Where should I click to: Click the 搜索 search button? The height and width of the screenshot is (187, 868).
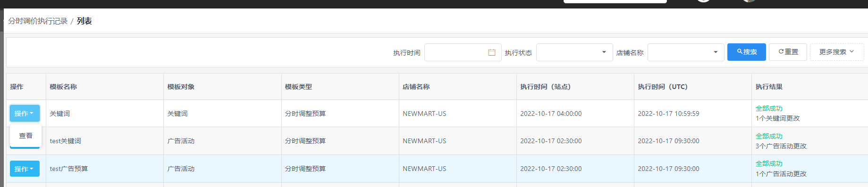tap(746, 52)
